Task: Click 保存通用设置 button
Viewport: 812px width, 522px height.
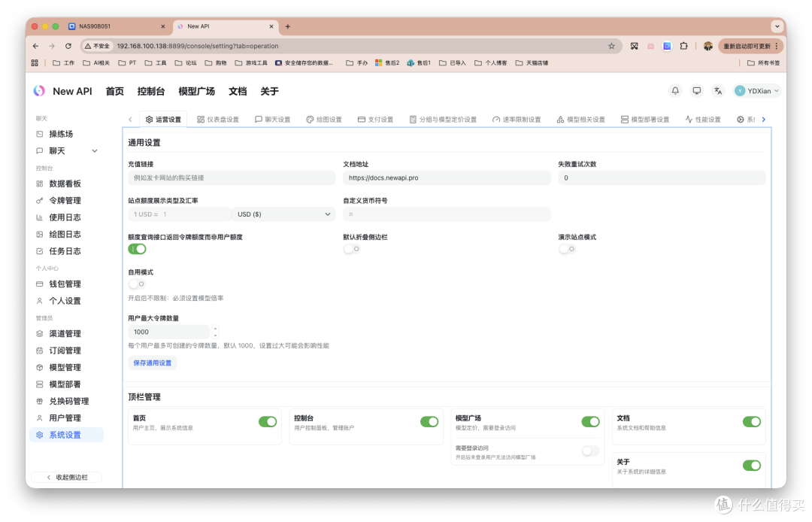Action: pyautogui.click(x=152, y=363)
